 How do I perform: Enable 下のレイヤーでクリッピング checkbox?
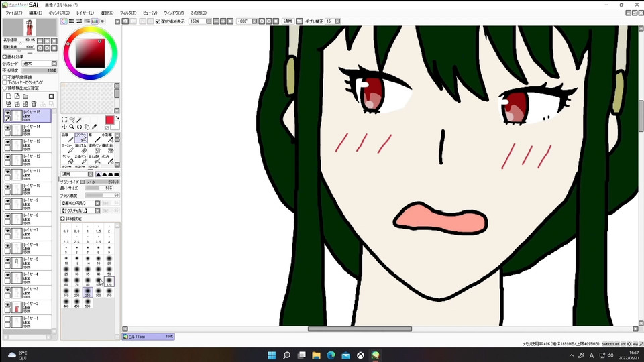[x=5, y=82]
